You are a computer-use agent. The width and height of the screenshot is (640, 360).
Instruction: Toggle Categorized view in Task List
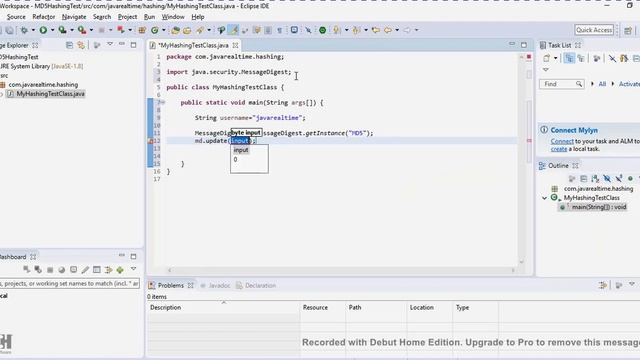click(569, 58)
